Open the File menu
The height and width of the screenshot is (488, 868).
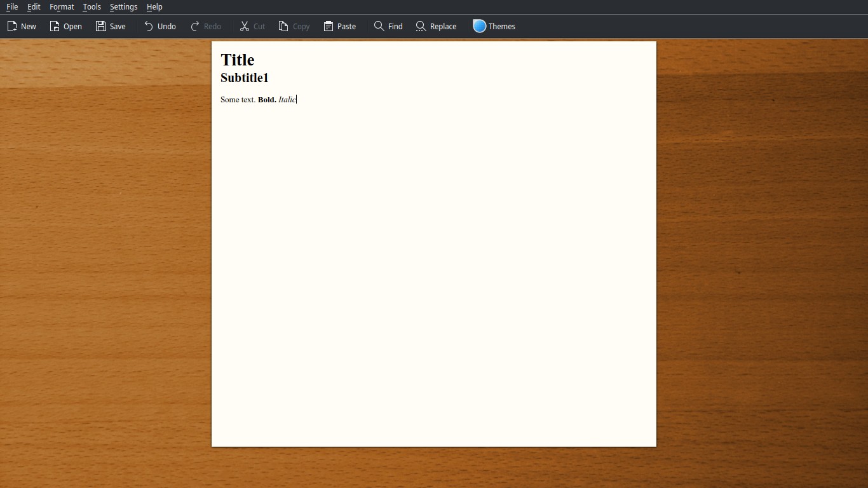click(12, 7)
